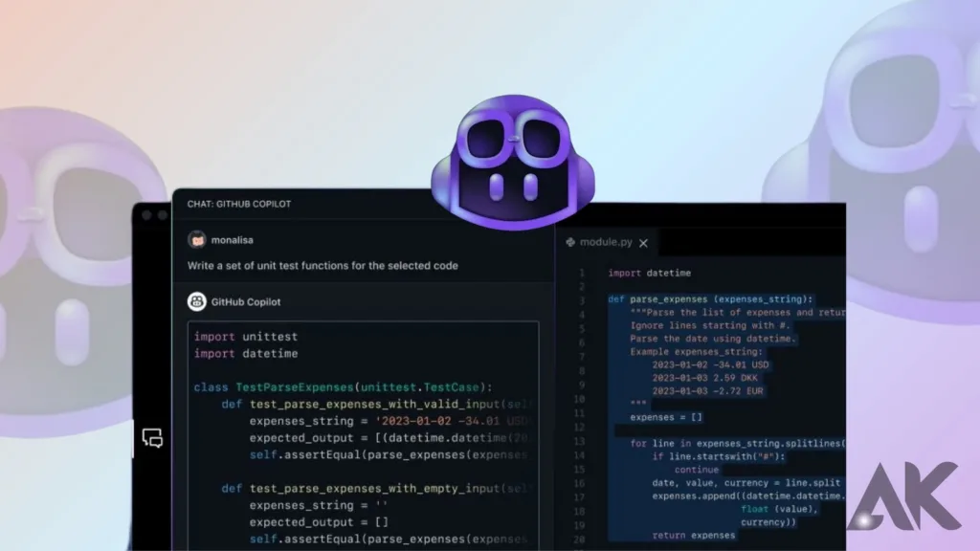Click the '2023-01-03 -2.72 EUR' example line
Screen dimensions: 980x551
point(707,391)
